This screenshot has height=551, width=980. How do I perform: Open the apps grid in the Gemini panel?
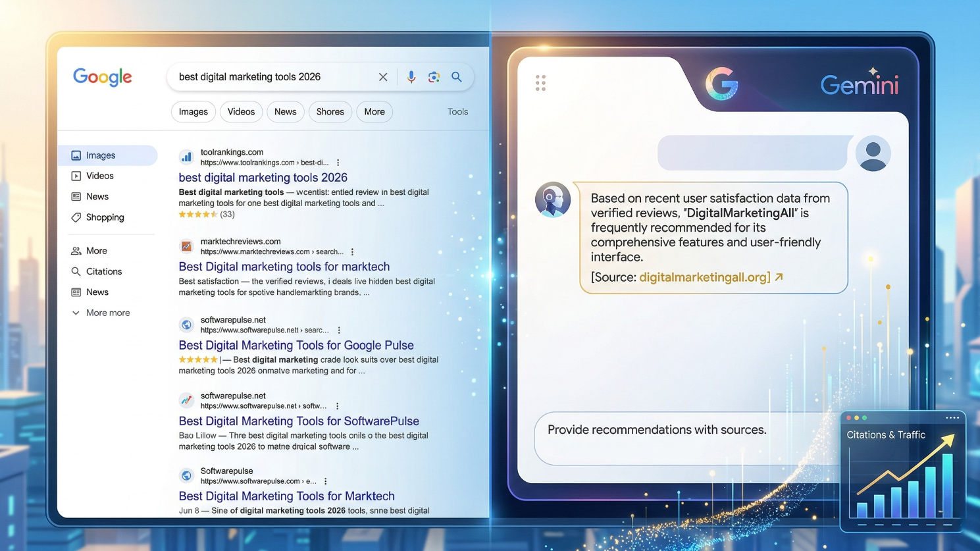click(540, 82)
